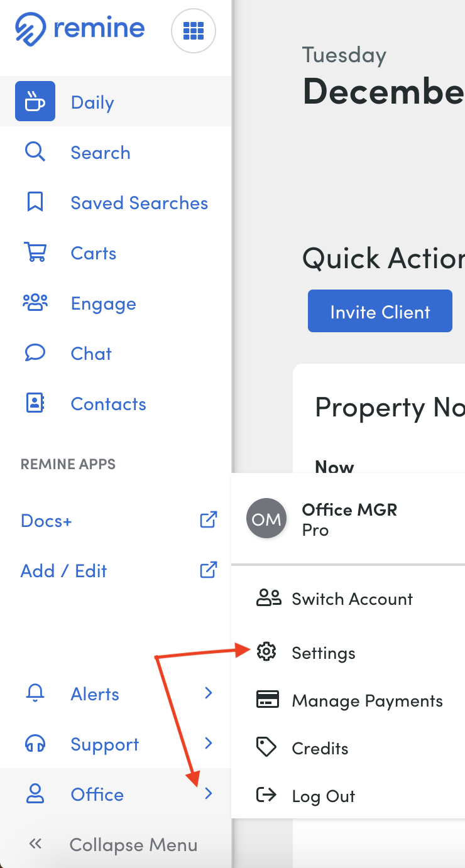Click the OM avatar circle
465x868 pixels.
click(266, 519)
